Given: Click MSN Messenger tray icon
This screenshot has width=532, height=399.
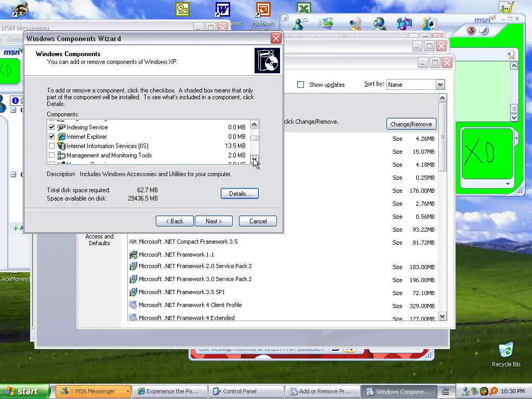Looking at the screenshot, I should pyautogui.click(x=466, y=391).
